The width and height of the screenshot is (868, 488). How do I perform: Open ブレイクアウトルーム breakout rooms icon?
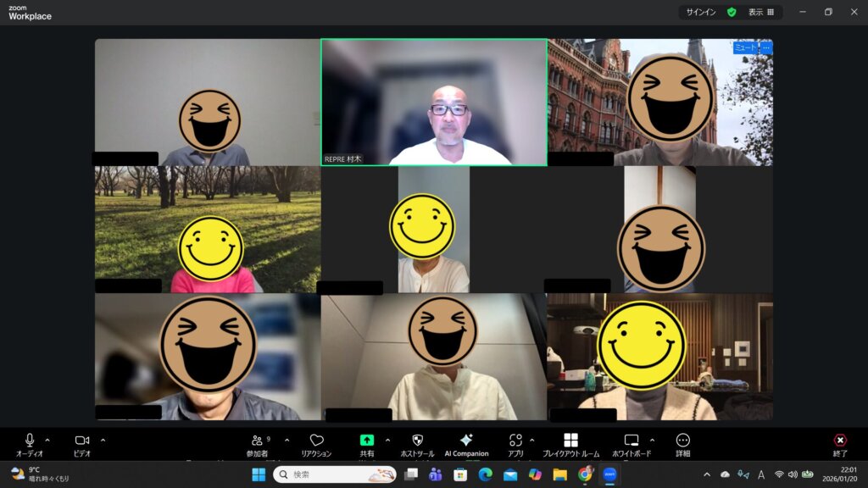[570, 441]
